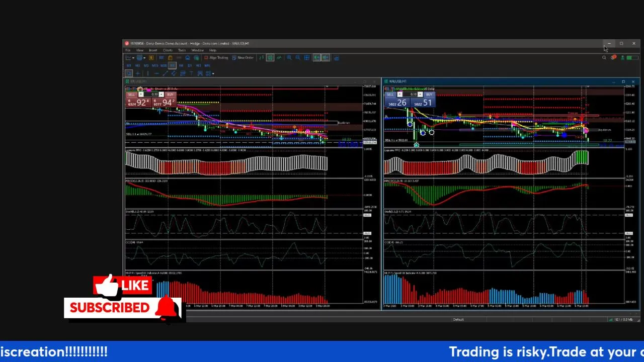The width and height of the screenshot is (644, 362).
Task: Select D1 timeframe
Action: (190, 66)
